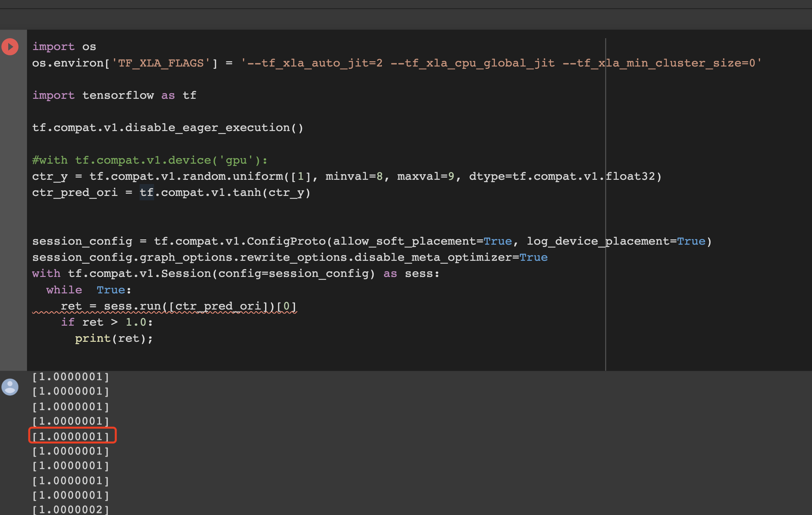
Task: Click the user avatar icon beside output
Action: tap(10, 387)
